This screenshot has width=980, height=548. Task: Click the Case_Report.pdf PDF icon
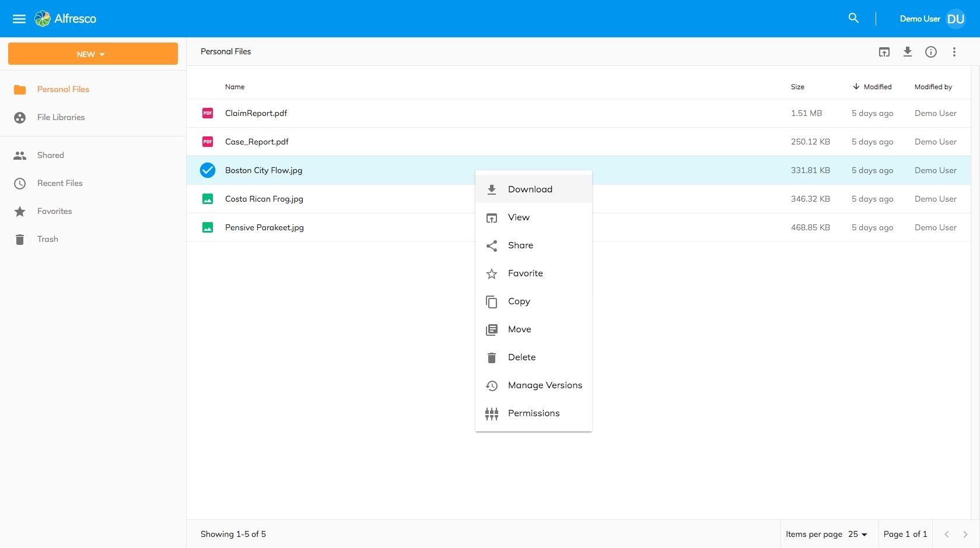(208, 142)
